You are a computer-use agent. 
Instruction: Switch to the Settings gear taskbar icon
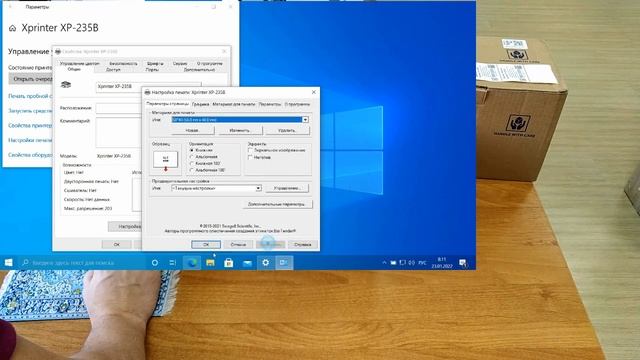point(265,263)
